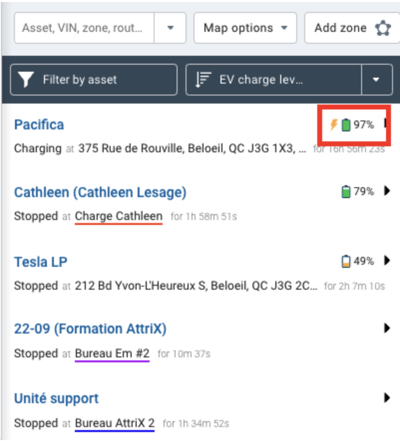
Task: Open the search field dropdown arrow
Action: [170, 28]
